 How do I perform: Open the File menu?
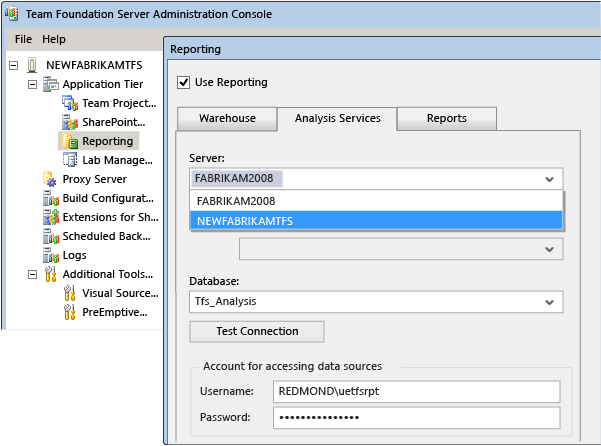tap(23, 39)
